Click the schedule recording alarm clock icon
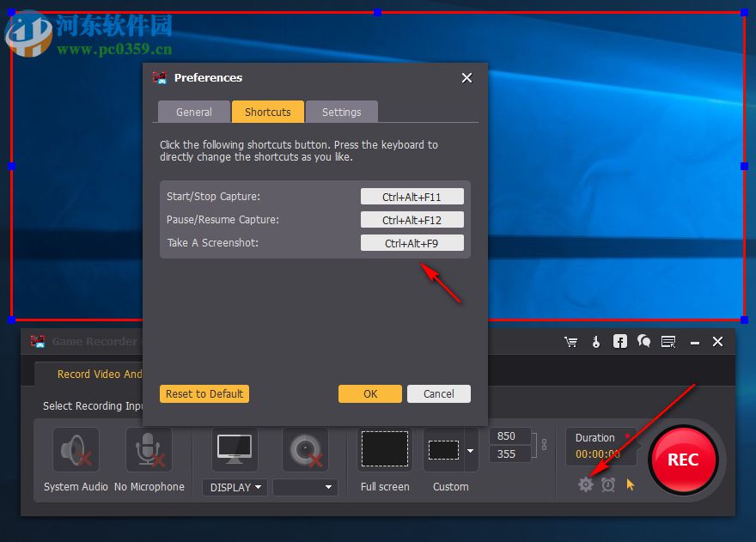Viewport: 756px width, 542px height. pos(608,484)
